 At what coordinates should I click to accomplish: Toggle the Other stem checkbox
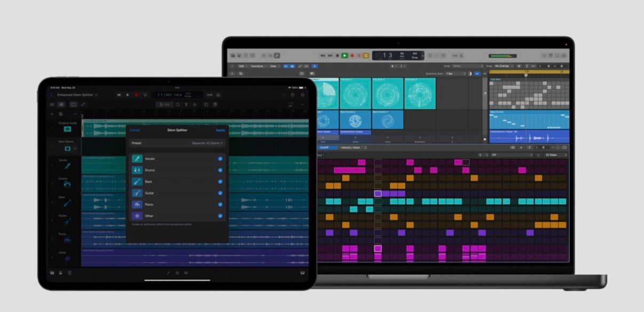pos(220,216)
